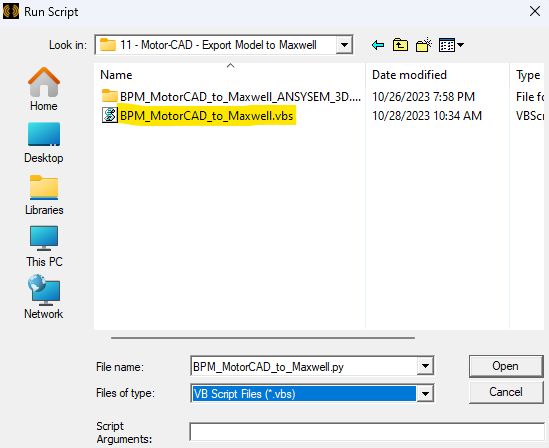Screen dimensions: 549x448
Task: Jump to the Desktop location
Action: coord(44,143)
